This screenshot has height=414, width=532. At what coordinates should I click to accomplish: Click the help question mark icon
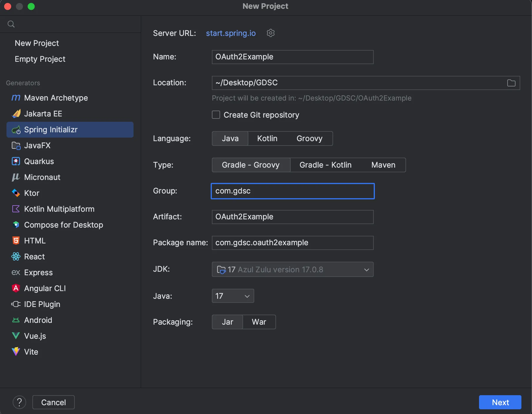coord(19,402)
